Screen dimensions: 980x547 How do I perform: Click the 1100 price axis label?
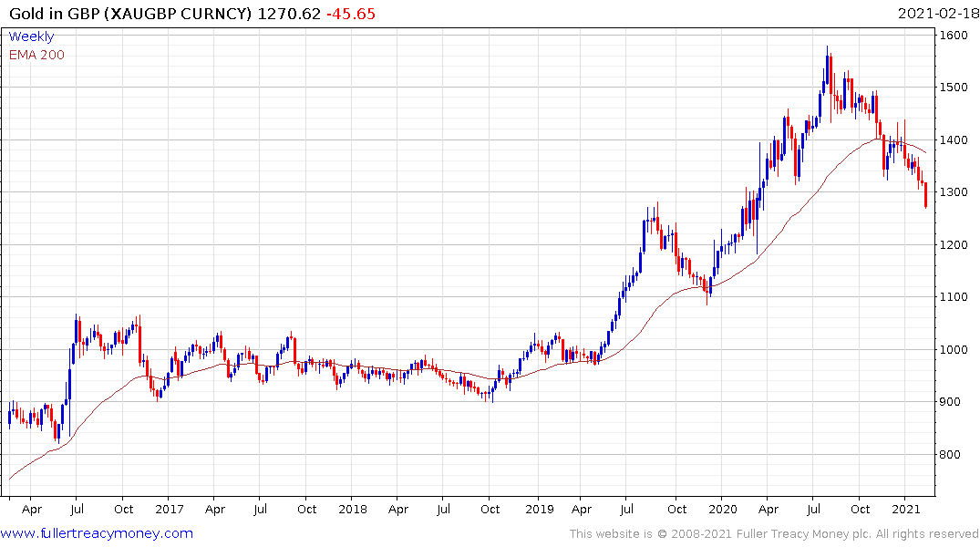pyautogui.click(x=954, y=297)
